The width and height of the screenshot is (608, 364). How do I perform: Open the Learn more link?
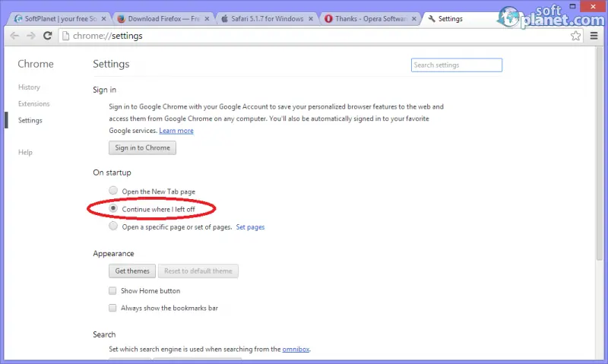coord(176,131)
